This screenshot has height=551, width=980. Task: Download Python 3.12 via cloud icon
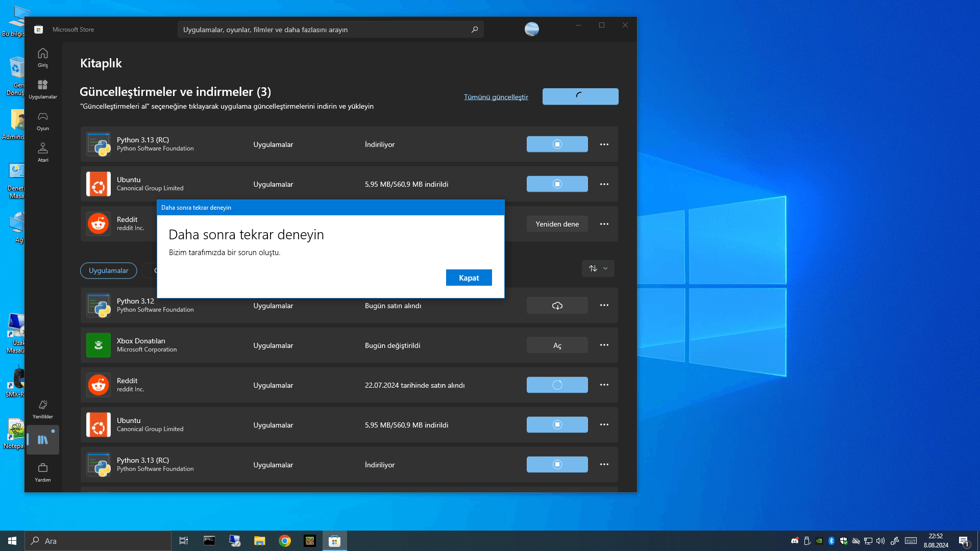coord(557,306)
